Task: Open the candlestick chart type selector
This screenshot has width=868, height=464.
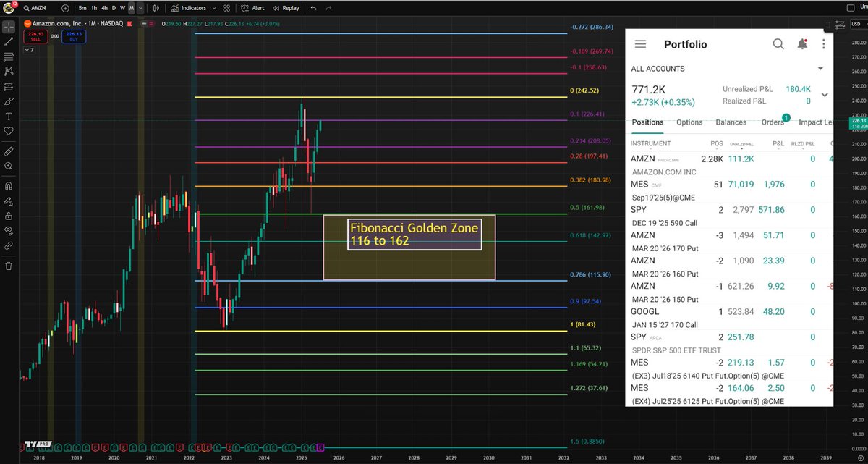Action: pos(156,8)
